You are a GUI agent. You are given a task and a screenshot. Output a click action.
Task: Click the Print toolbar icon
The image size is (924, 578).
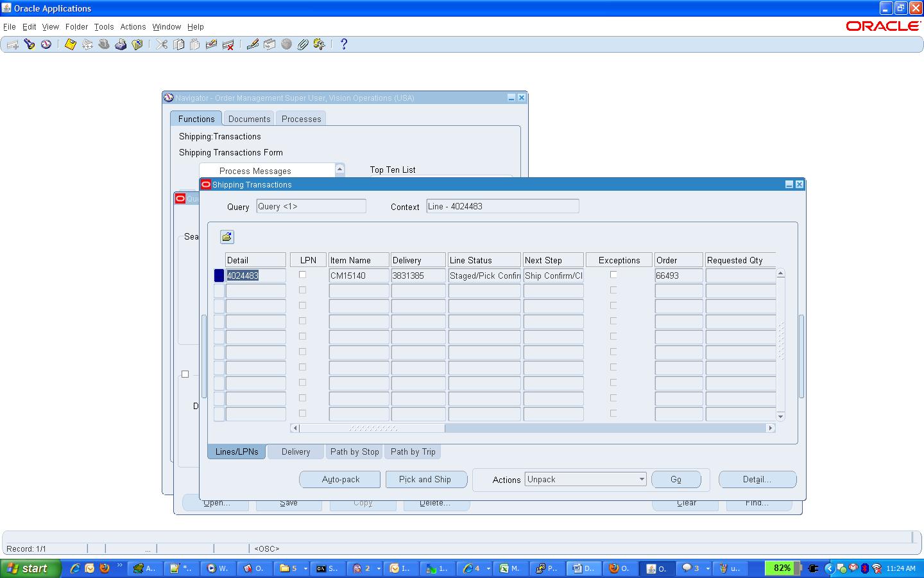click(x=121, y=44)
